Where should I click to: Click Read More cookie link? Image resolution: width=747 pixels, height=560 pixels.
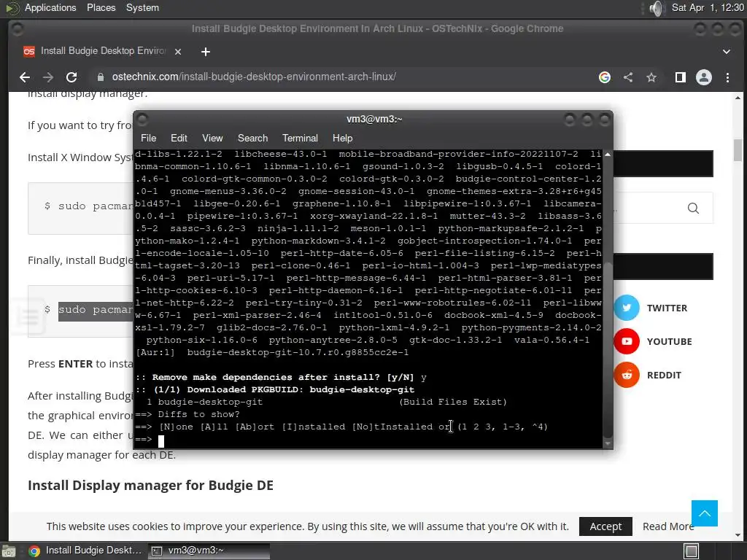click(x=668, y=526)
